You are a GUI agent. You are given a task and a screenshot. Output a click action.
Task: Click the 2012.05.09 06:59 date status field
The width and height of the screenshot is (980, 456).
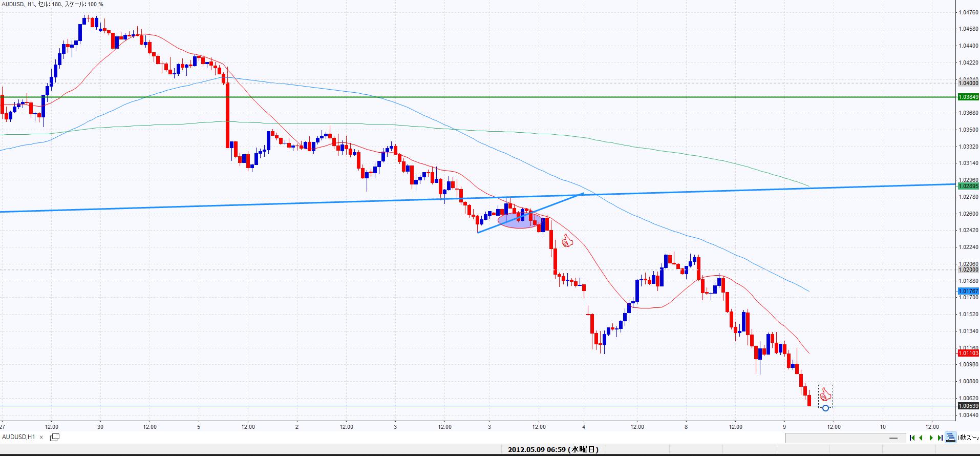coord(553,450)
